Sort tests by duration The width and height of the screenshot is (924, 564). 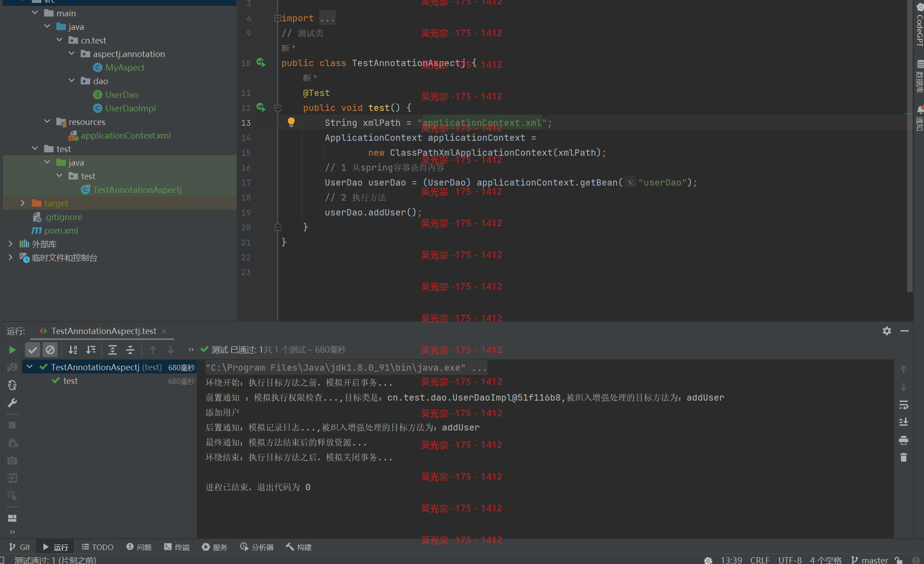[x=90, y=349]
